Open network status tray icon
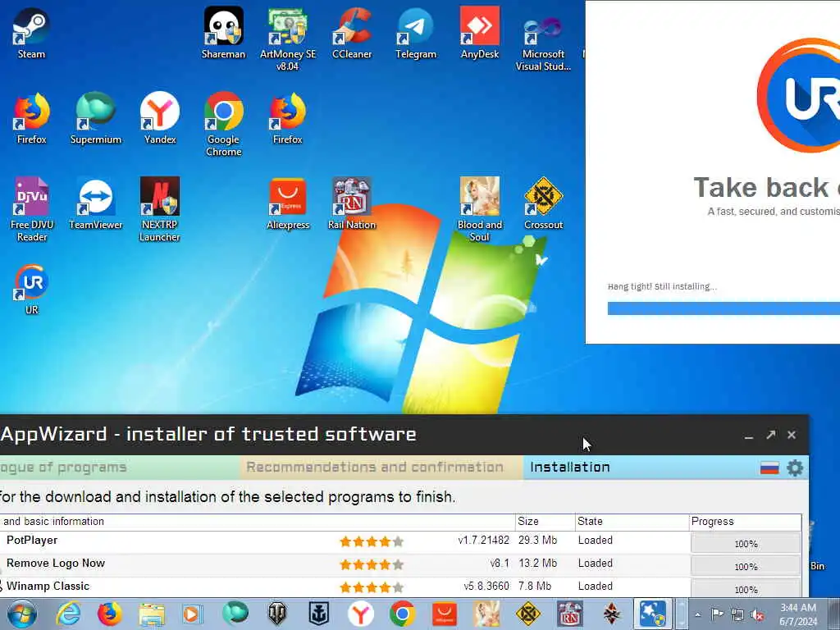Viewport: 840px width, 630px height. click(x=737, y=615)
